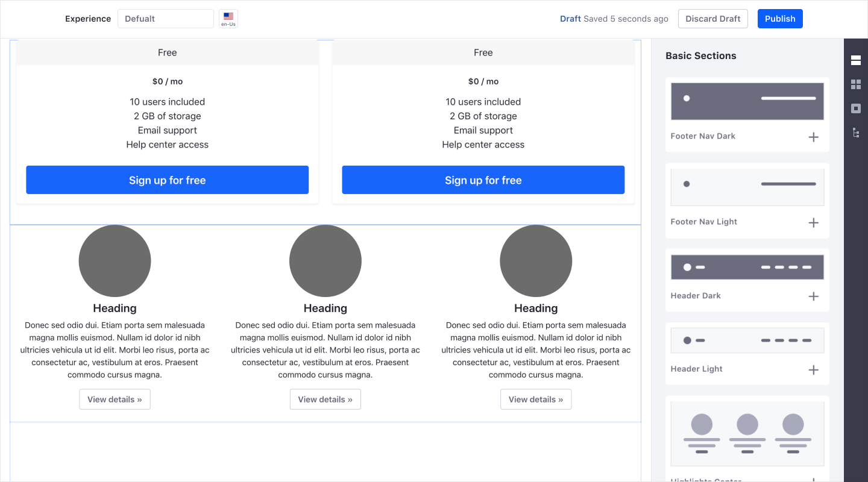Click View details under the first Heading
The image size is (868, 482).
pyautogui.click(x=115, y=399)
